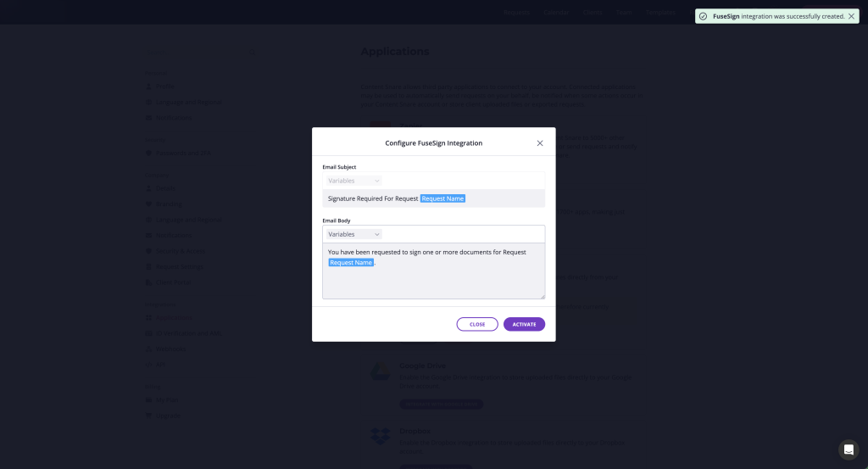The width and height of the screenshot is (868, 469).
Task: Click the Dropbox heading text
Action: tap(415, 431)
